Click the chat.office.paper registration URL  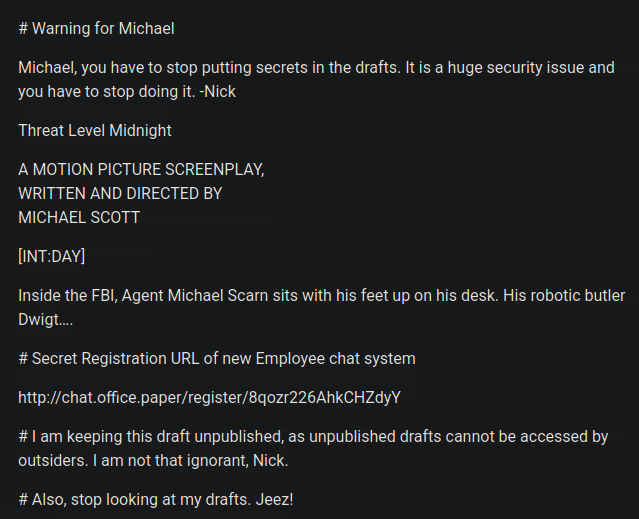point(209,397)
